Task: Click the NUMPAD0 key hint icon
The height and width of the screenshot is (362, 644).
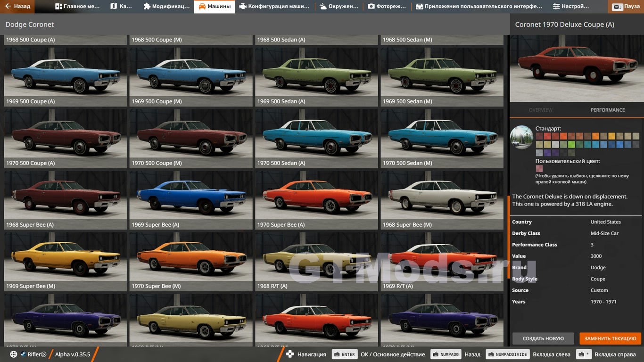Action: tap(445, 354)
